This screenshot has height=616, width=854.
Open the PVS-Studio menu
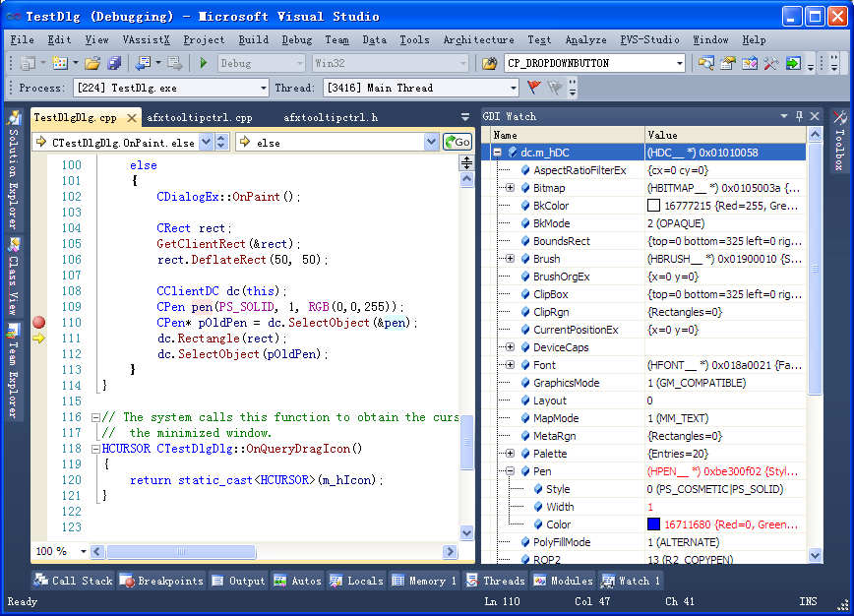(x=649, y=39)
